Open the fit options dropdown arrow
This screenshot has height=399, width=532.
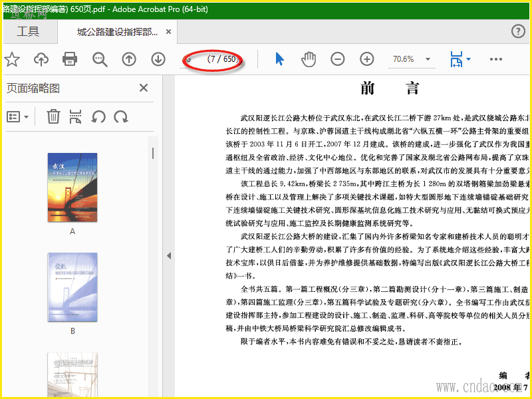click(469, 59)
